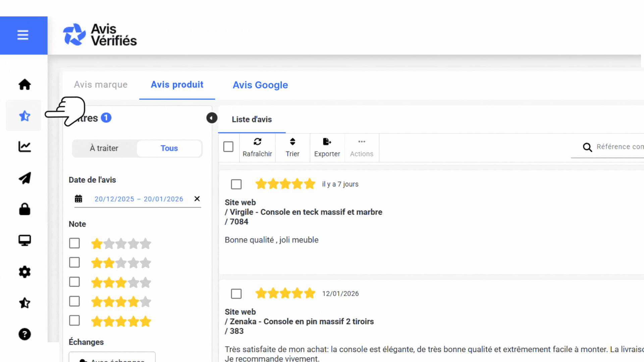
Task: Click the monitor icon in sidebar
Action: tap(24, 240)
